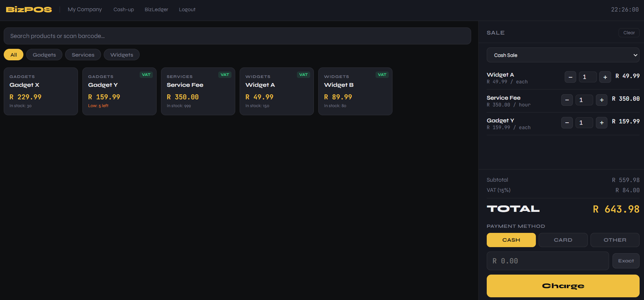Edit Gadget Y quantity field
644x300 pixels.
tap(584, 123)
